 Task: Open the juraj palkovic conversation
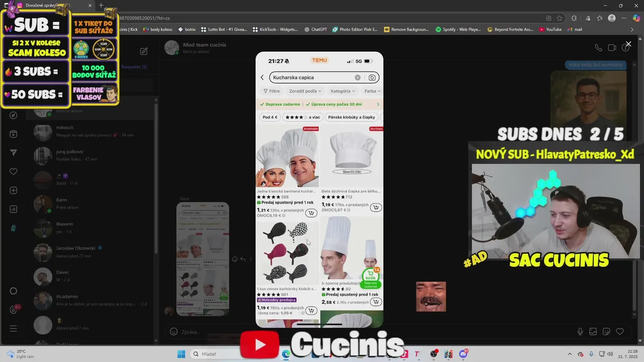92,155
